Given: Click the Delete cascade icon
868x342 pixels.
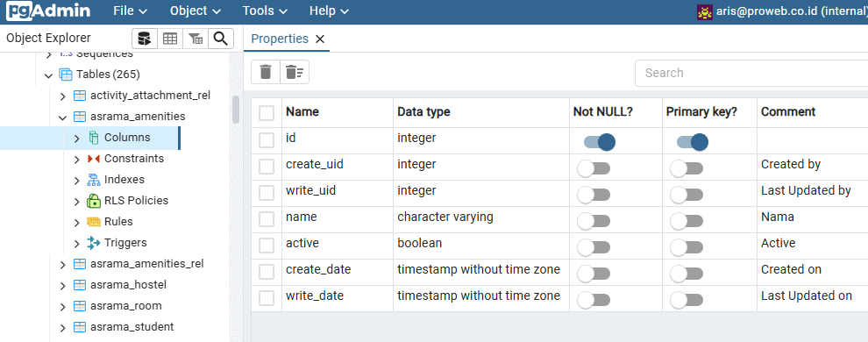Looking at the screenshot, I should 295,72.
